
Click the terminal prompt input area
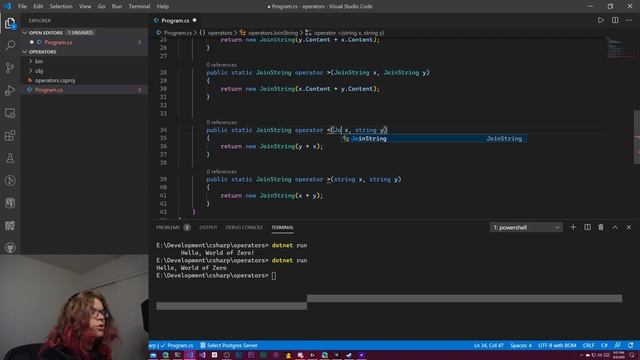click(x=273, y=276)
